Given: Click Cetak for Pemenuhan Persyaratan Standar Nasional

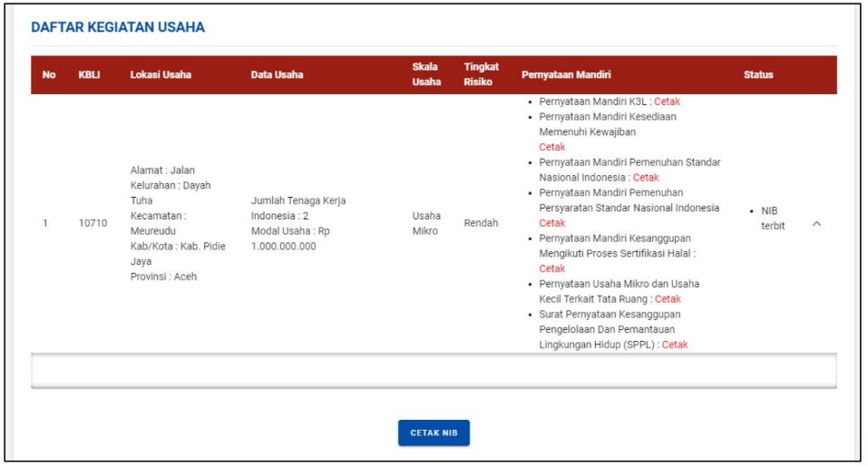Looking at the screenshot, I should pos(551,223).
